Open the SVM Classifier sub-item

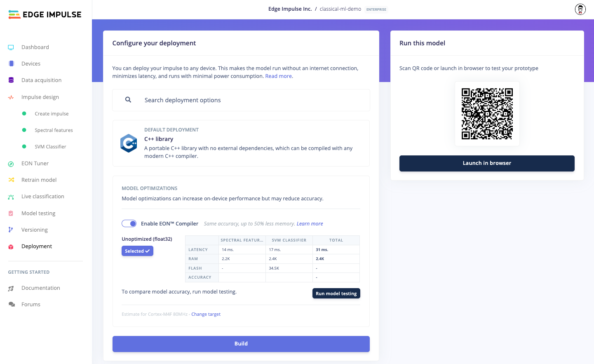point(50,147)
